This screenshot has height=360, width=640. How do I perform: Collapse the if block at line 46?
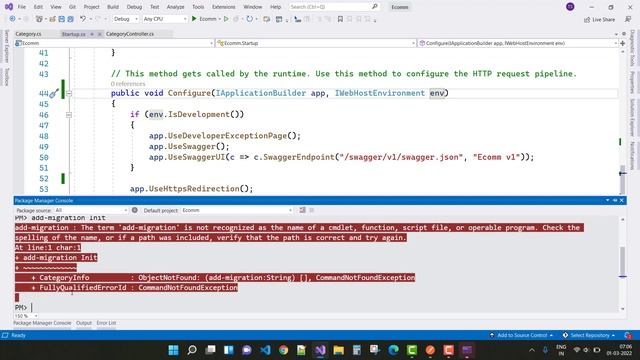coord(69,115)
